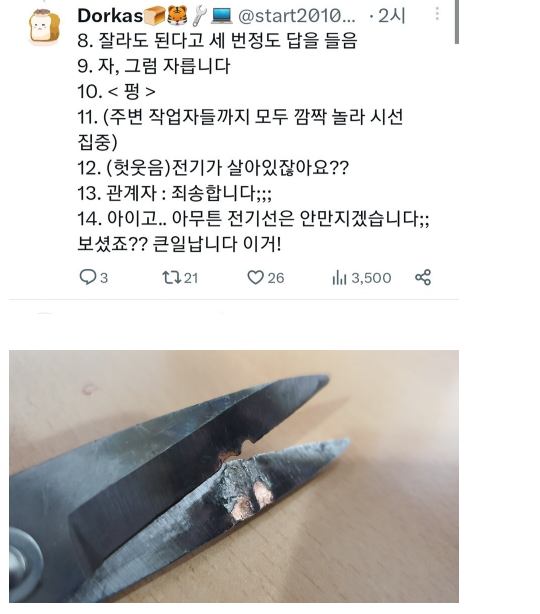Open the tweet via the 2시 timestamp

click(392, 16)
